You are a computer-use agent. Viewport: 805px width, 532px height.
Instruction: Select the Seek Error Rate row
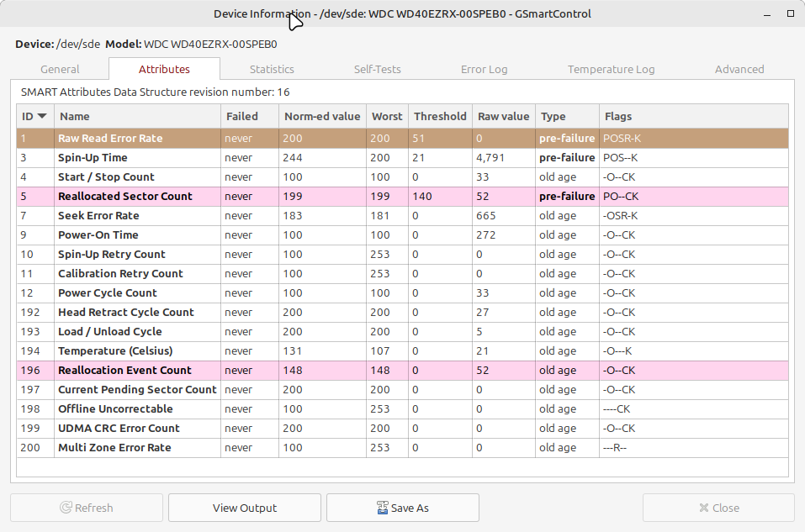coord(402,216)
